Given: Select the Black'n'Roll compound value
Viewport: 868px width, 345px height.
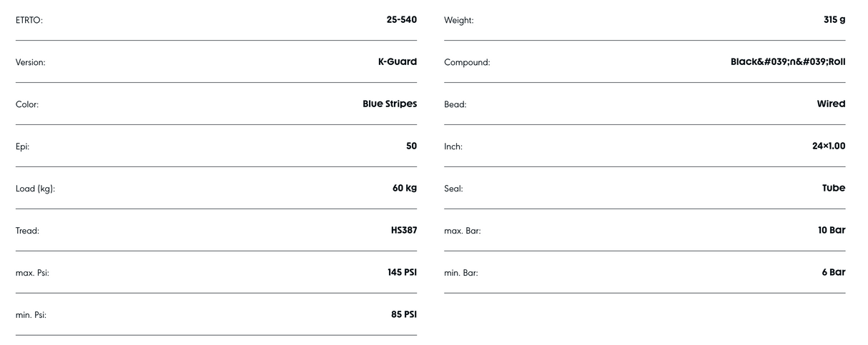Looking at the screenshot, I should [787, 62].
